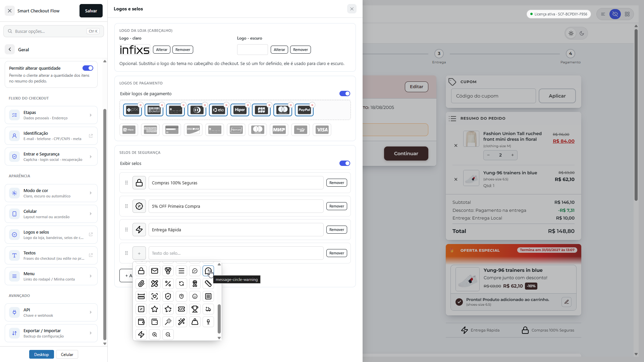The height and width of the screenshot is (362, 644).
Task: Switch to Desktop preview tab
Action: (42, 354)
